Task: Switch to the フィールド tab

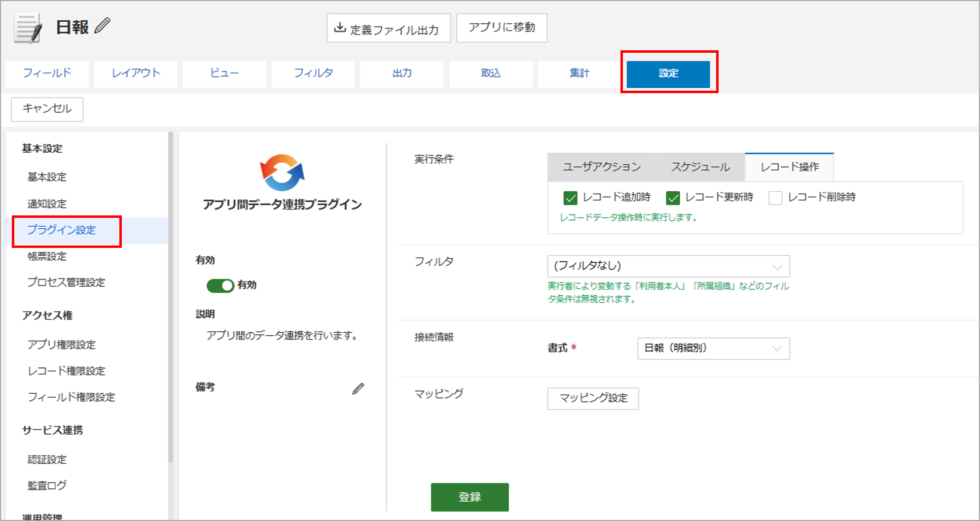Action: (x=47, y=73)
